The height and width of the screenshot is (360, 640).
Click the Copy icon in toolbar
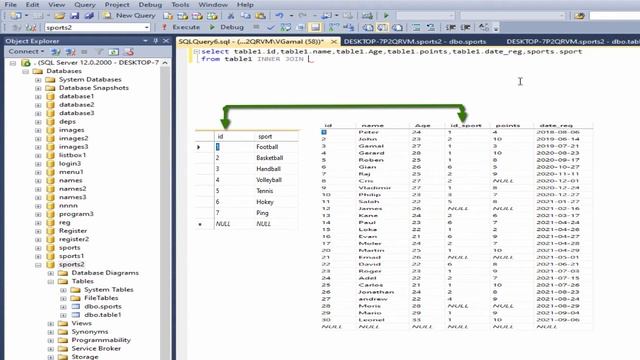click(x=245, y=16)
